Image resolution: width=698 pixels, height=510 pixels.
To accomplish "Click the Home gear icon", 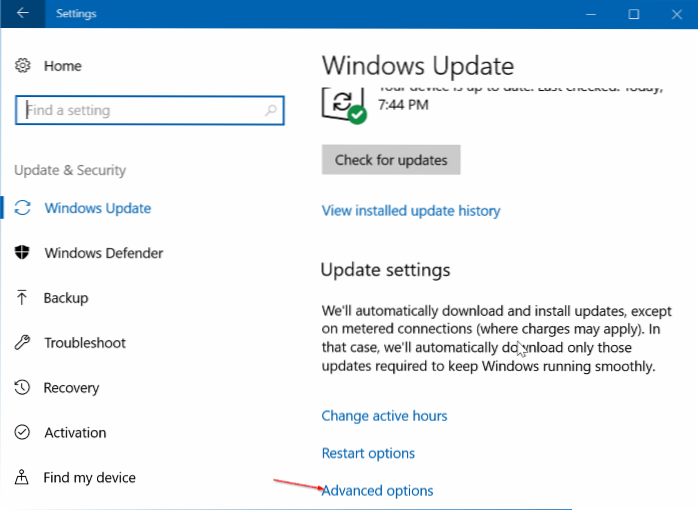I will pos(23,66).
